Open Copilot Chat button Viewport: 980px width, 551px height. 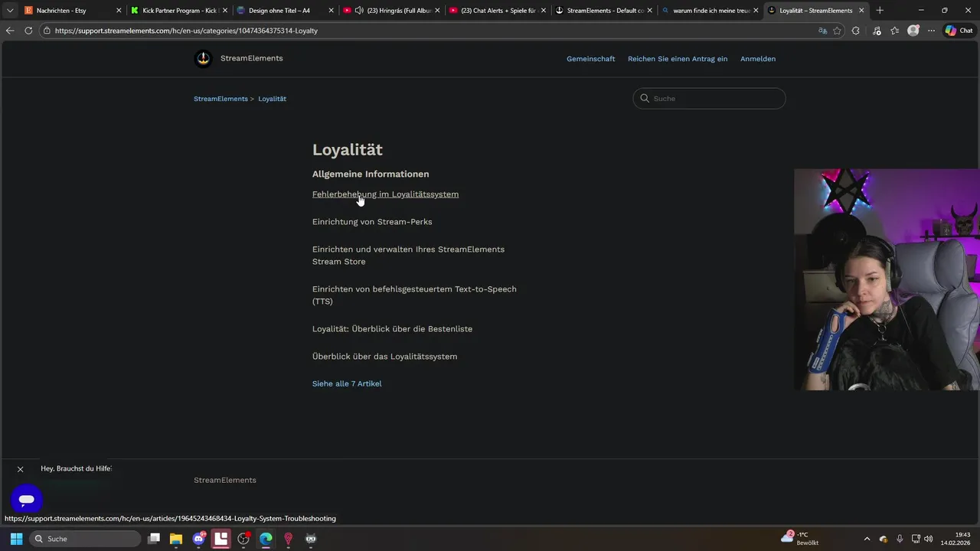coord(959,31)
